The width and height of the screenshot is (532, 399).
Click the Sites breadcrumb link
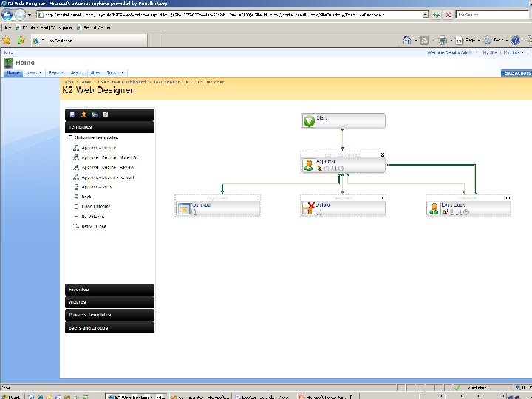[86, 82]
